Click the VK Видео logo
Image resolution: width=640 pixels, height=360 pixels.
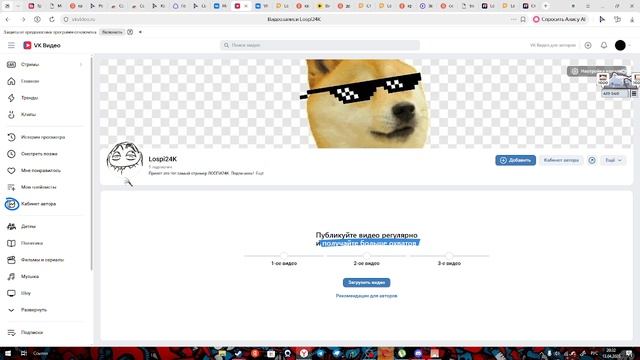[x=42, y=45]
